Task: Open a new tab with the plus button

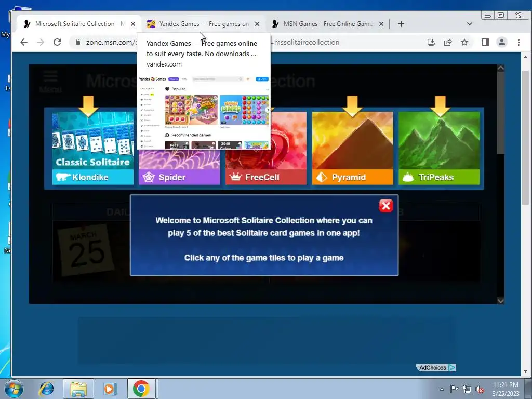Action: (x=401, y=24)
